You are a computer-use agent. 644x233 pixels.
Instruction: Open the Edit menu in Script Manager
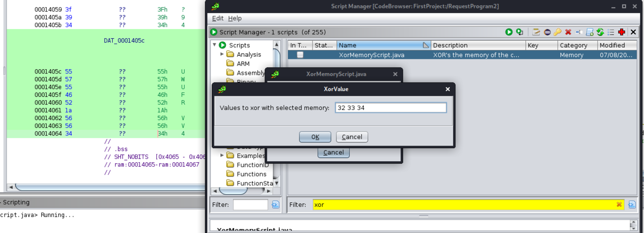coord(217,18)
